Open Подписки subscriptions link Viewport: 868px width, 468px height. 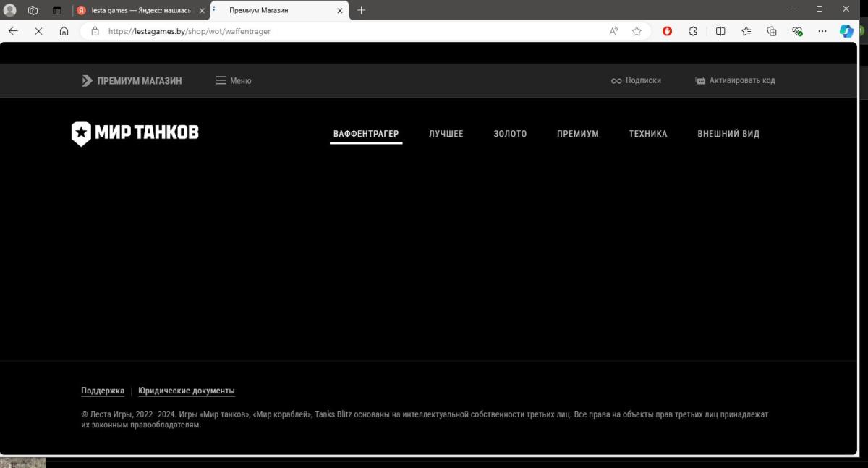point(636,80)
